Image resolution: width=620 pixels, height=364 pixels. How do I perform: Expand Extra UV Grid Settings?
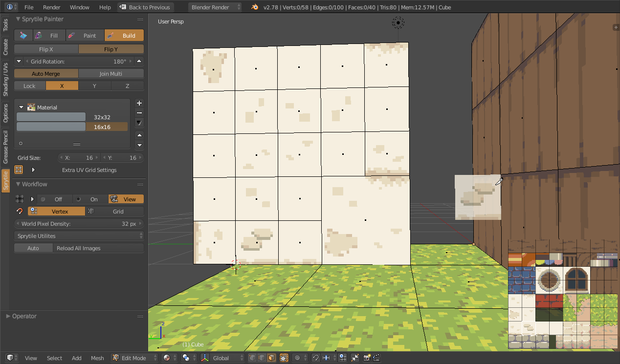(x=33, y=170)
